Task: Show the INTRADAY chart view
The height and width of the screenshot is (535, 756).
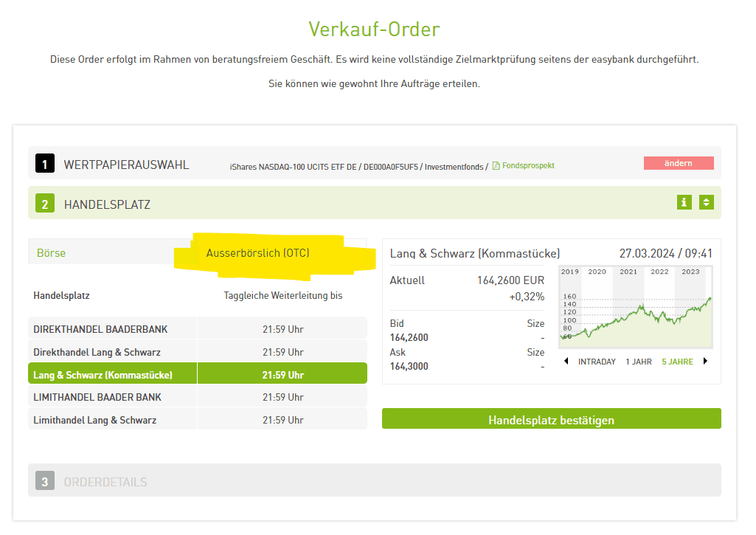Action: pyautogui.click(x=597, y=362)
